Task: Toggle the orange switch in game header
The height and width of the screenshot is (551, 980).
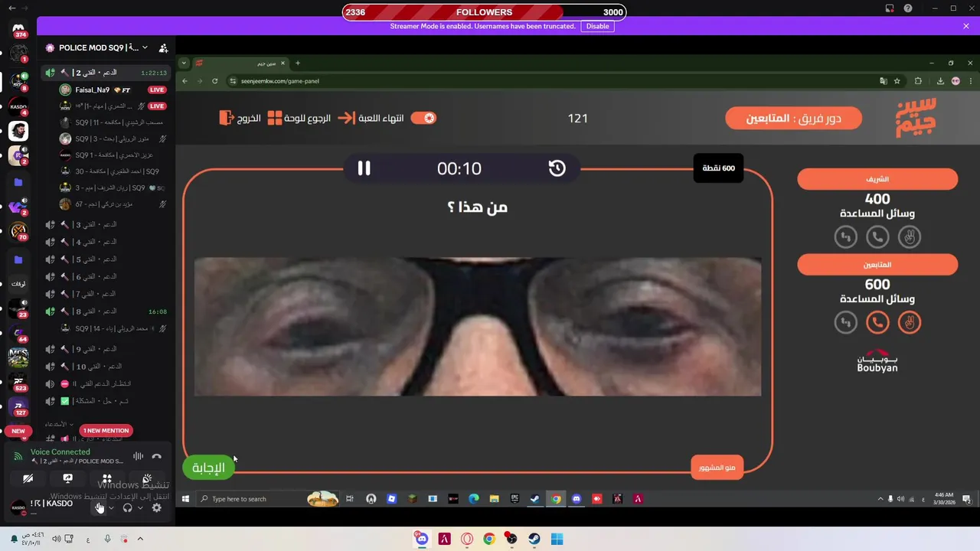Action: tap(423, 118)
